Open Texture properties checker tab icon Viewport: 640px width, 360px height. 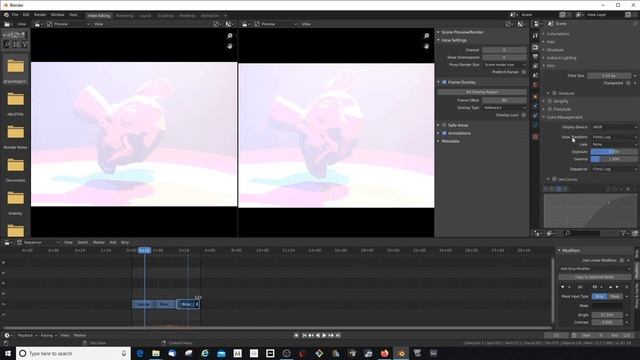(536, 136)
